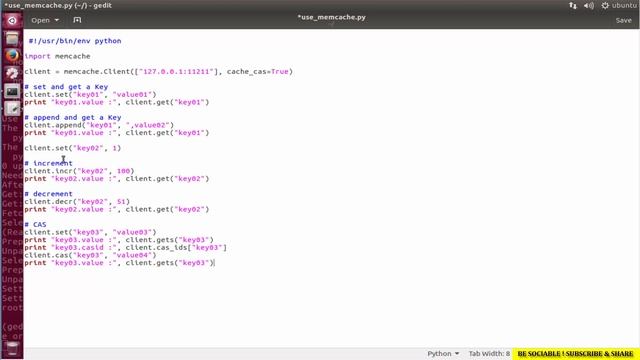This screenshot has height=360, width=640.
Task: Place cursor on 'import memcache' line
Action: pyautogui.click(x=57, y=56)
